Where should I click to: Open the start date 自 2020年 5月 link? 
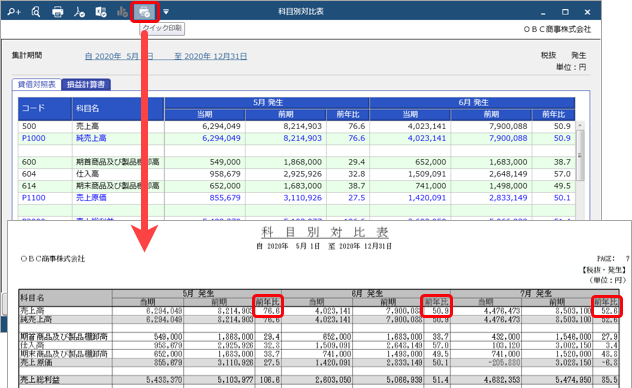(118, 56)
